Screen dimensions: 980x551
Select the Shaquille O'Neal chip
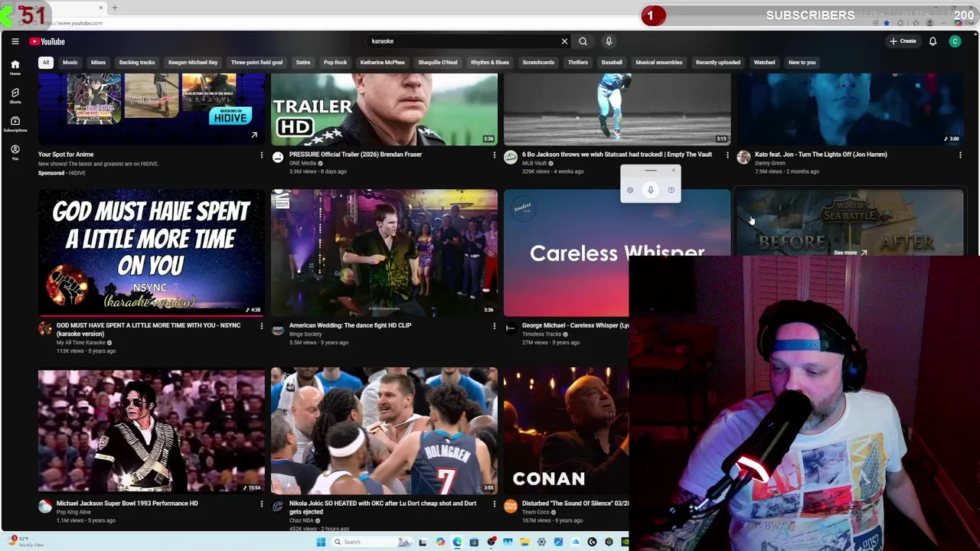point(437,62)
